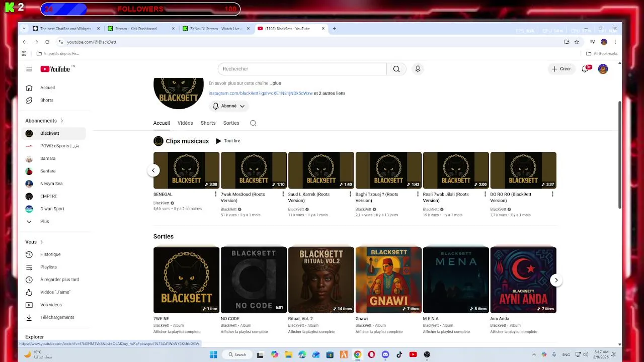
Task: Open TikTok from the taskbar
Action: [x=399, y=354]
